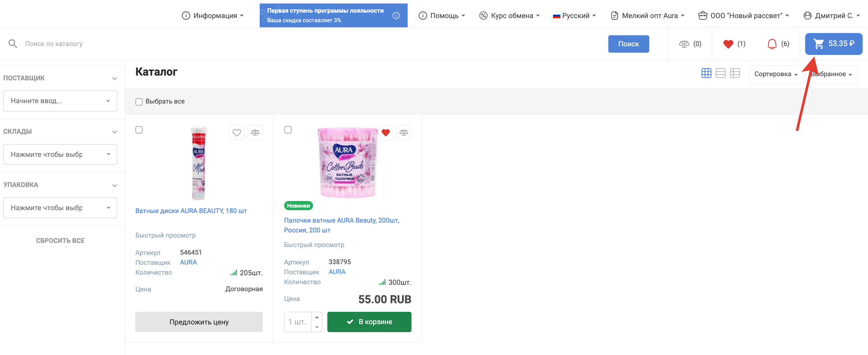
Task: Open the Информация menu
Action: 212,16
